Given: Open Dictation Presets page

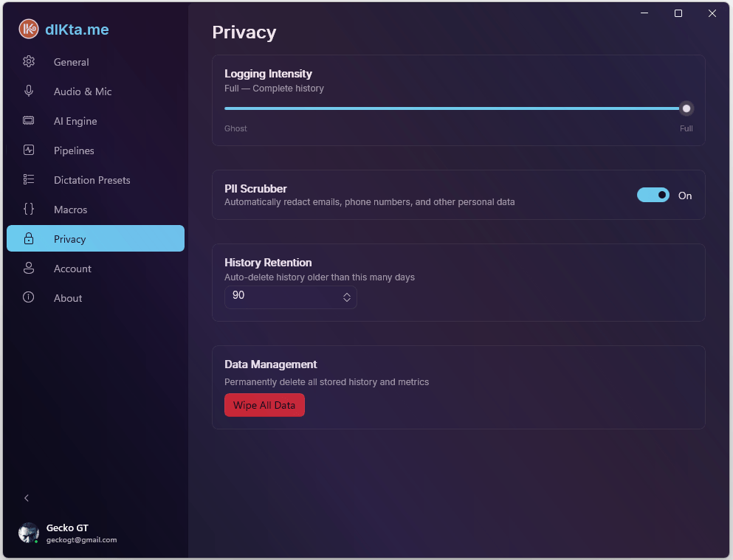Looking at the screenshot, I should 95,179.
